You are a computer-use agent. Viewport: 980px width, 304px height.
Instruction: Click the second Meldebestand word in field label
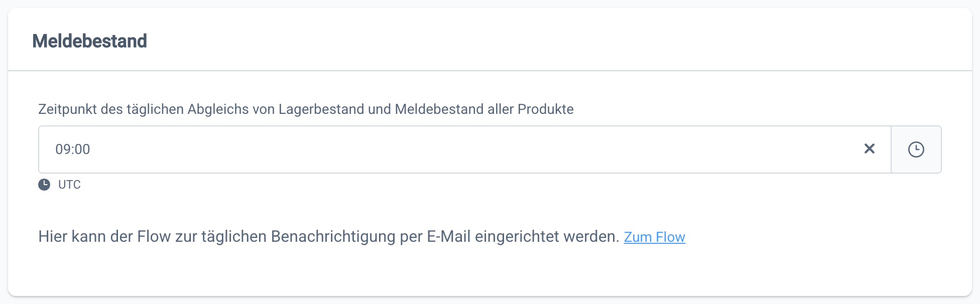[x=439, y=109]
